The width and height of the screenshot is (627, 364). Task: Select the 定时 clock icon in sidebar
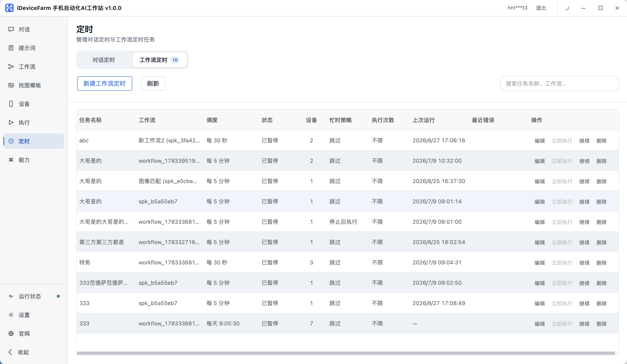coord(11,141)
